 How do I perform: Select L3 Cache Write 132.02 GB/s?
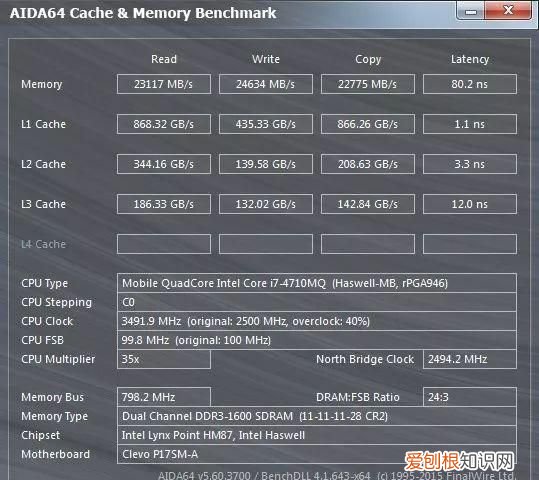[x=266, y=204]
